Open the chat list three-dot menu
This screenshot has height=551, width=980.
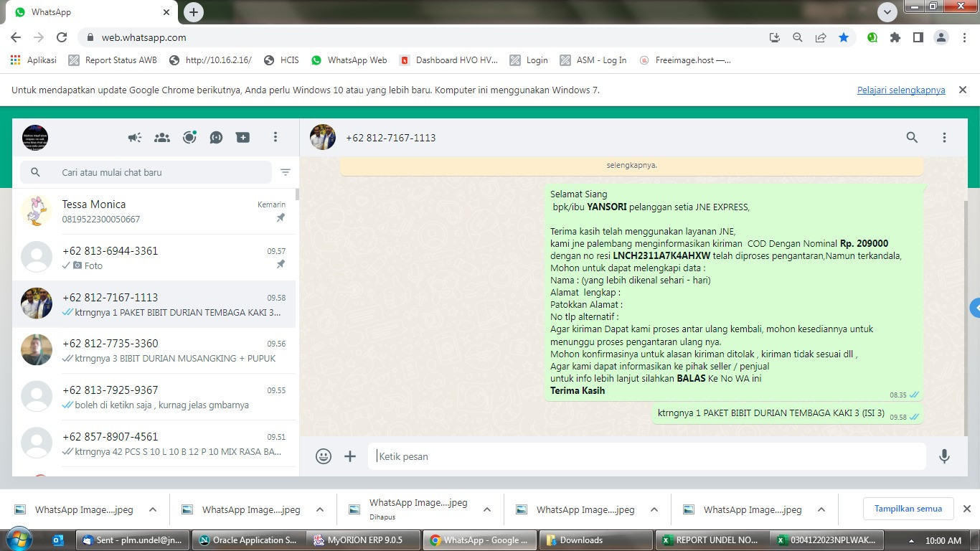pos(275,137)
